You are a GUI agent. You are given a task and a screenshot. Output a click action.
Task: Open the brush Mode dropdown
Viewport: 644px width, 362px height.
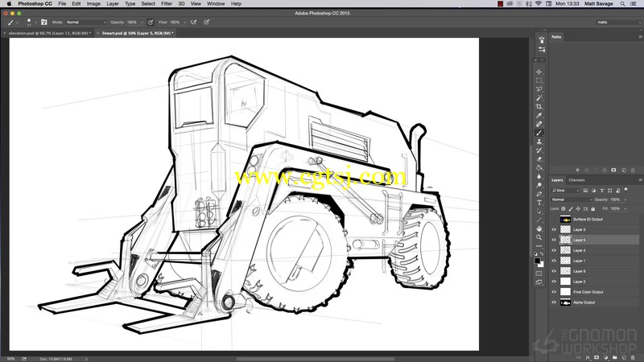pyautogui.click(x=86, y=23)
